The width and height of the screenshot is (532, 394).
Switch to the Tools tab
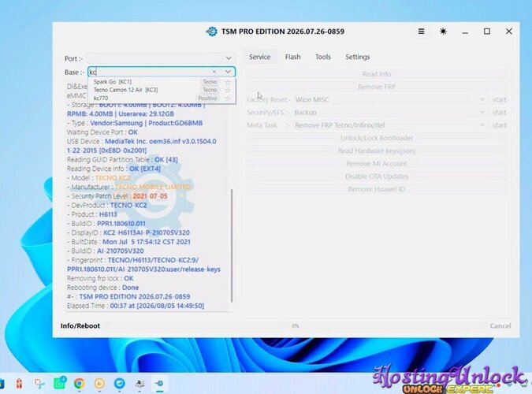point(322,57)
